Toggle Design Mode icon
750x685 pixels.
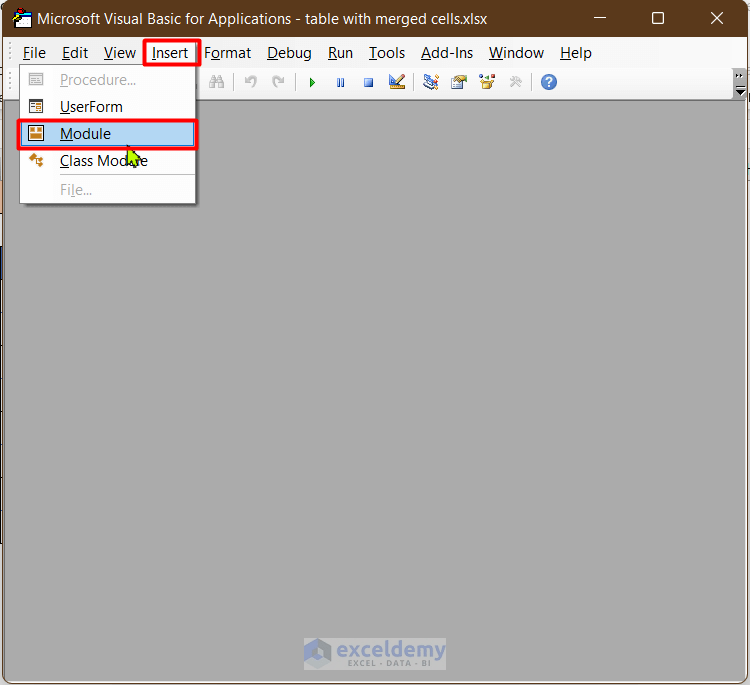pos(397,82)
